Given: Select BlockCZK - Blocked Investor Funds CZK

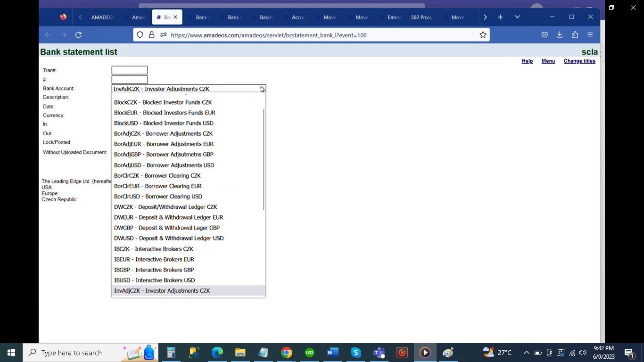Looking at the screenshot, I should (x=188, y=102).
